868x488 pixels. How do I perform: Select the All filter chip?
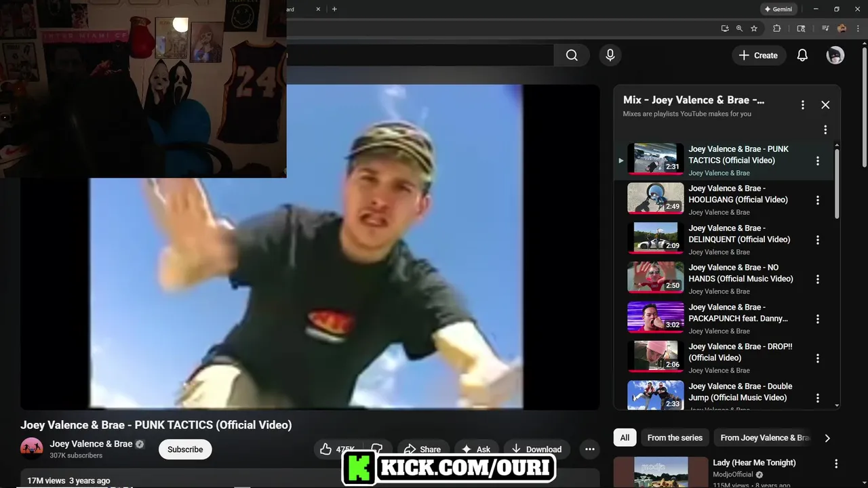(625, 438)
